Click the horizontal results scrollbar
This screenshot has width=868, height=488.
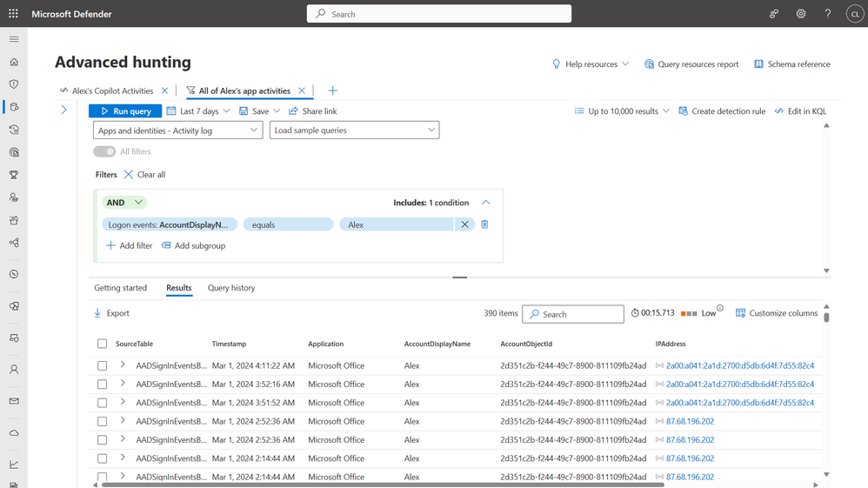(x=382, y=485)
